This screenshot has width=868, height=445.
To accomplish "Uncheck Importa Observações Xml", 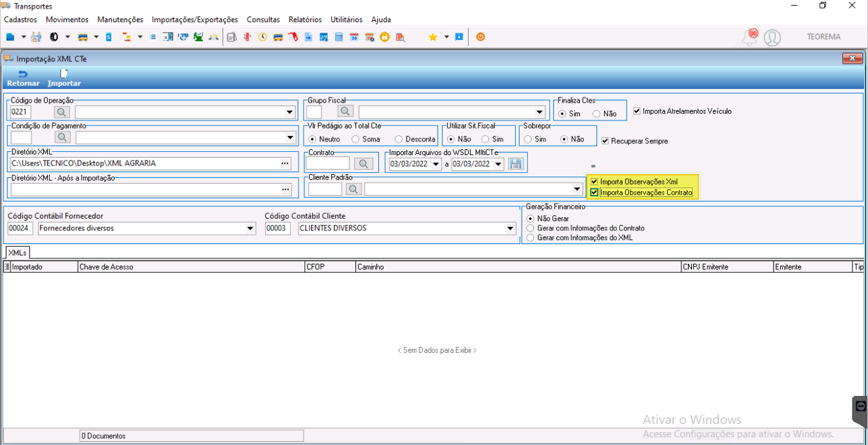I will (x=594, y=181).
